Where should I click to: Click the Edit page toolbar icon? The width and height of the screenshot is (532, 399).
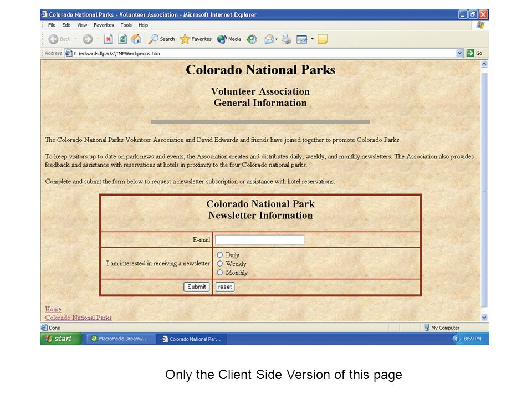click(x=301, y=39)
